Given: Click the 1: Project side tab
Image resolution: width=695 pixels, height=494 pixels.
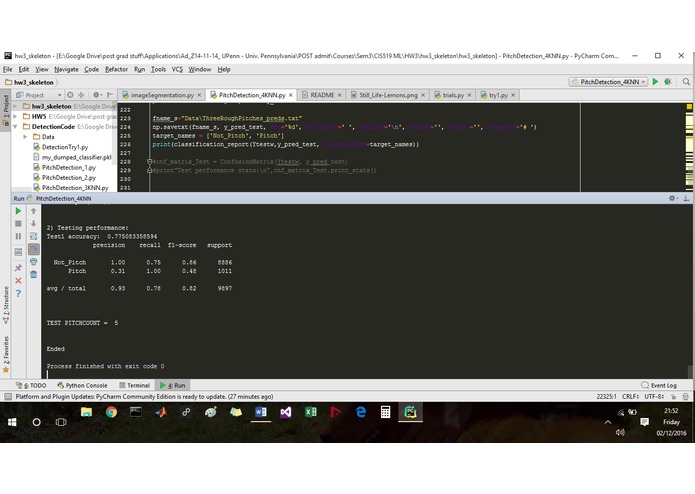Looking at the screenshot, I should [x=6, y=110].
